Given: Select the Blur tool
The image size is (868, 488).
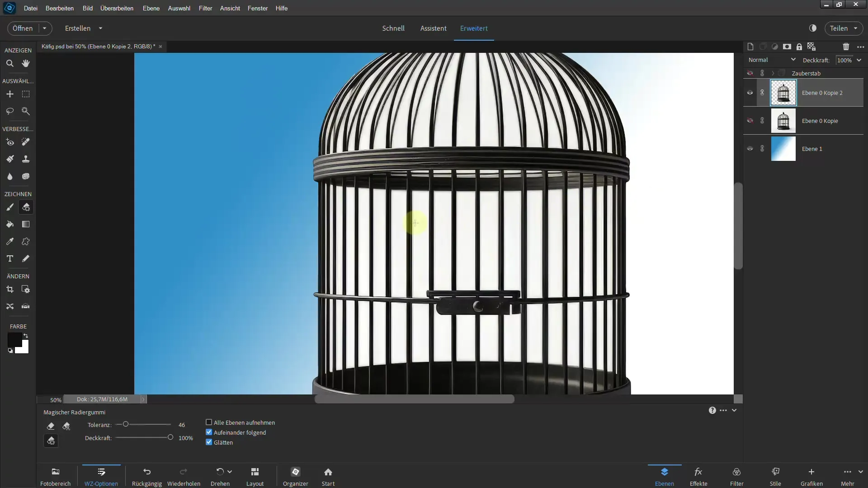Looking at the screenshot, I should coord(9,176).
